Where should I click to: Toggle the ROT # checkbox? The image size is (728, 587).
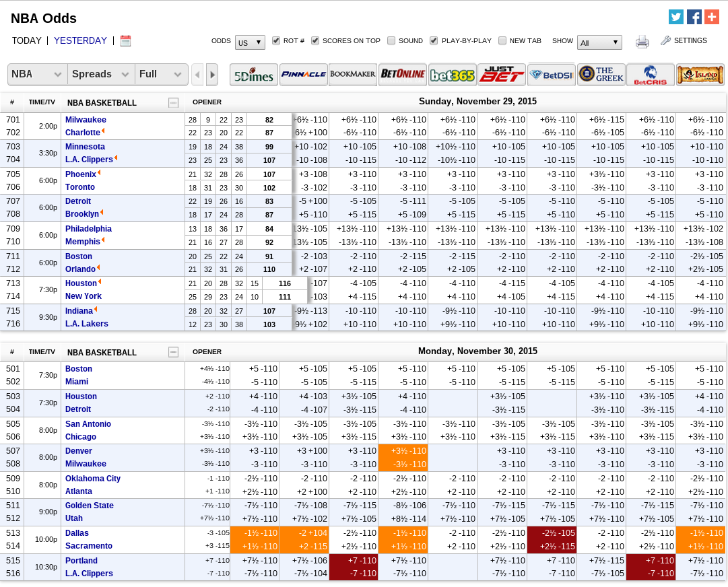pyautogui.click(x=276, y=40)
